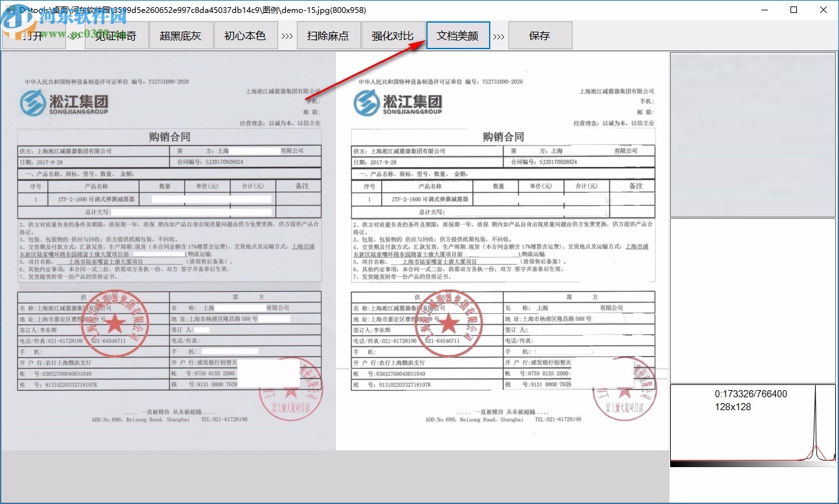Save the result with the 保存 button
The height and width of the screenshot is (504, 839).
(x=541, y=36)
